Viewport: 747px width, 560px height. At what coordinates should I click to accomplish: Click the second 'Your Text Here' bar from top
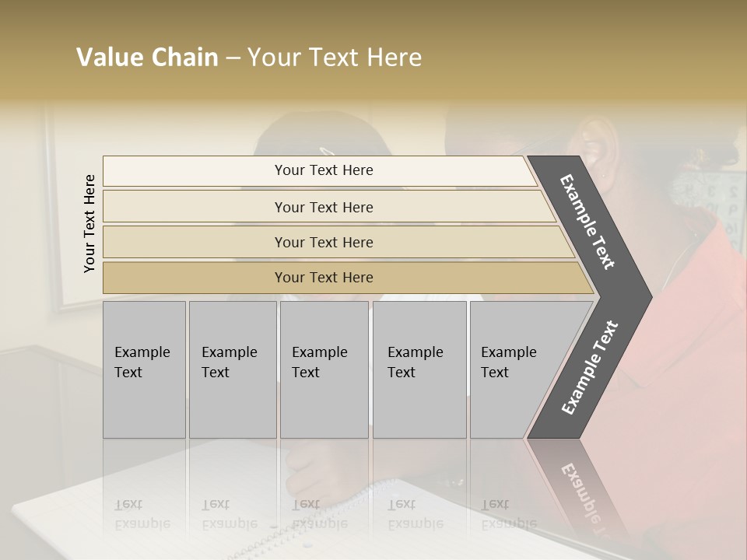(x=324, y=207)
